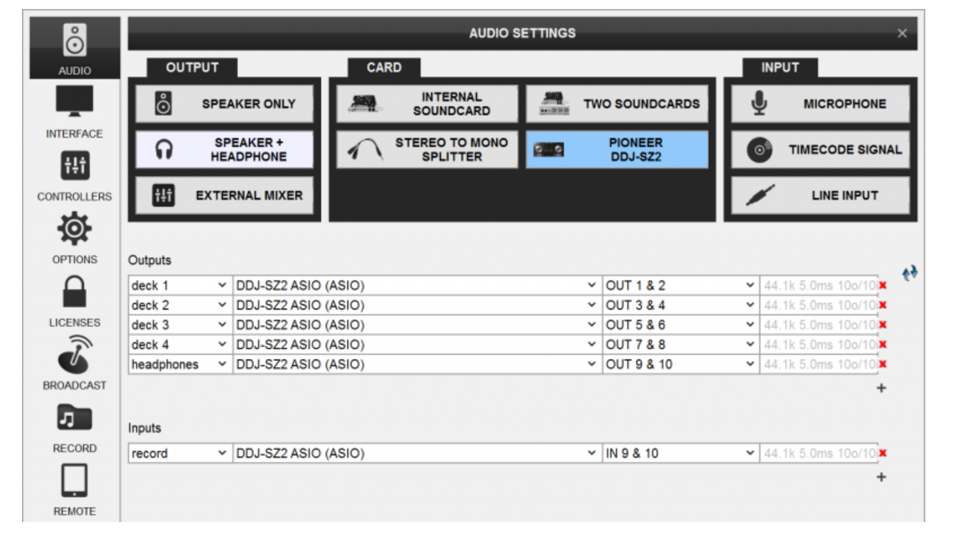Open the deck 2 channel dropdown
The image size is (980, 539).
[180, 305]
